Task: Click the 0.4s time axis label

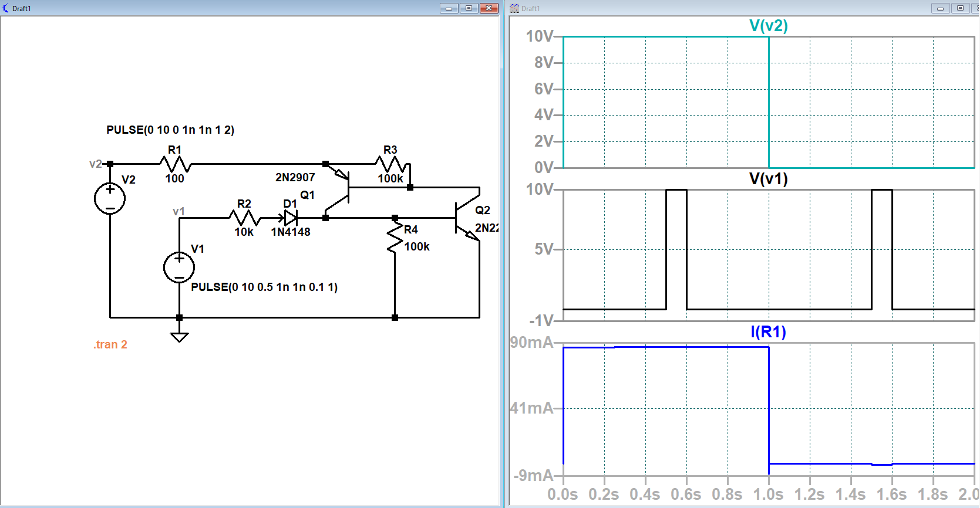Action: click(x=645, y=495)
